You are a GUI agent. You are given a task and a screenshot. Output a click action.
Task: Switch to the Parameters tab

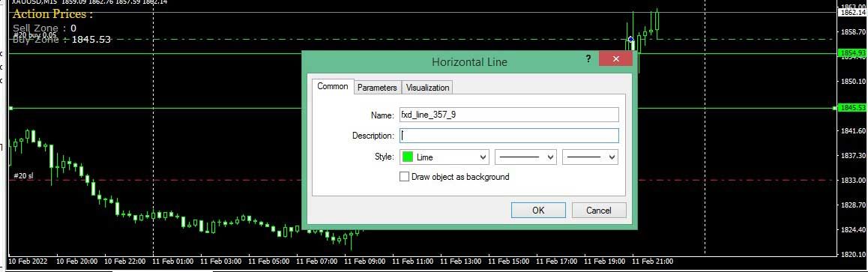click(x=377, y=88)
